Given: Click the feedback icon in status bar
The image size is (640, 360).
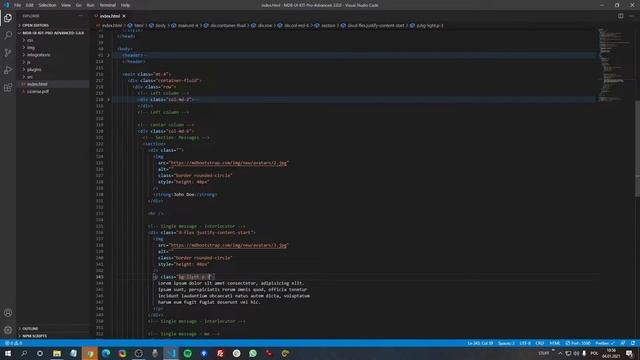Looking at the screenshot, I should point(623,343).
